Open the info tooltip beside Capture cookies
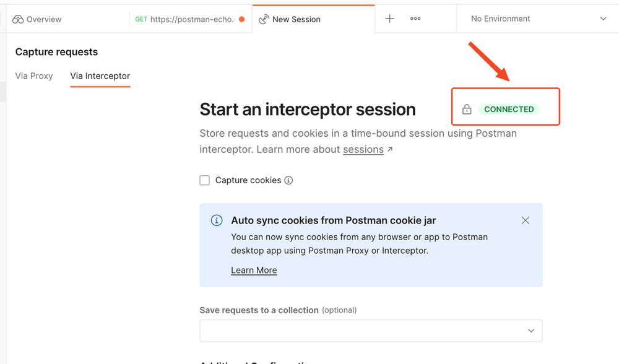This screenshot has width=619, height=364. pyautogui.click(x=288, y=180)
